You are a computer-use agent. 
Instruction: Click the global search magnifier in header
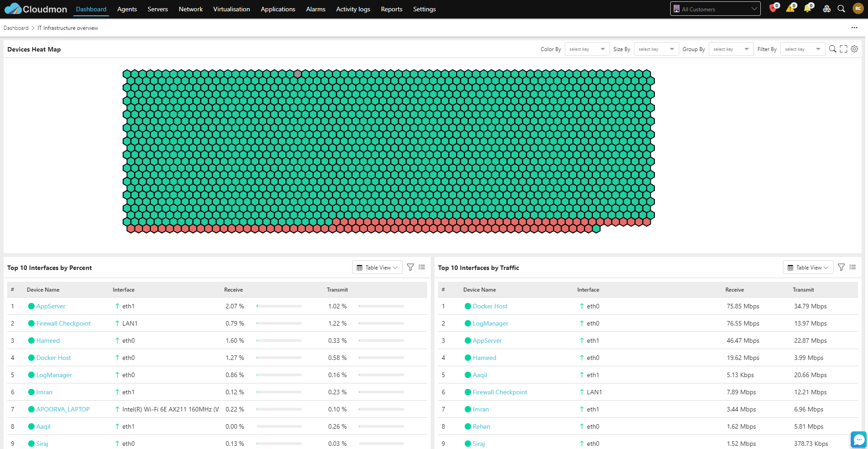[841, 9]
